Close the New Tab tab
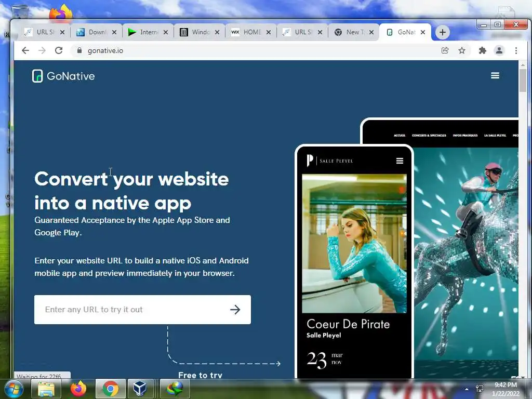This screenshot has height=399, width=532. click(x=371, y=32)
